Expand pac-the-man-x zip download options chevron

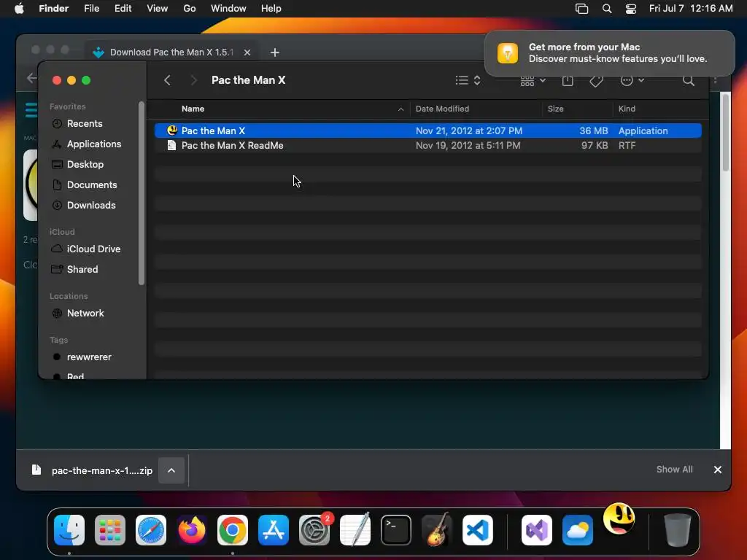(171, 470)
